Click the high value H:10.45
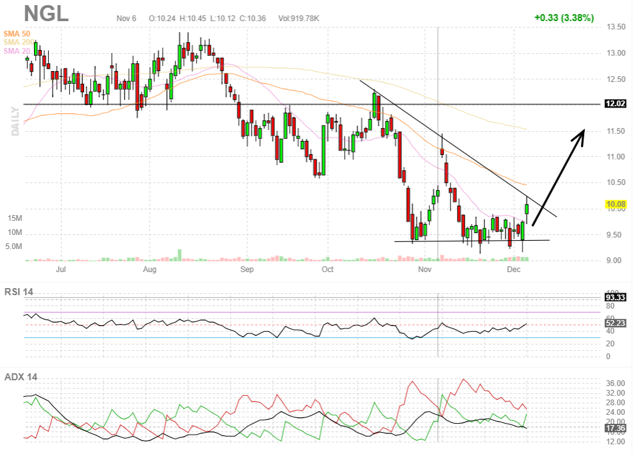The height and width of the screenshot is (452, 640). [193, 18]
